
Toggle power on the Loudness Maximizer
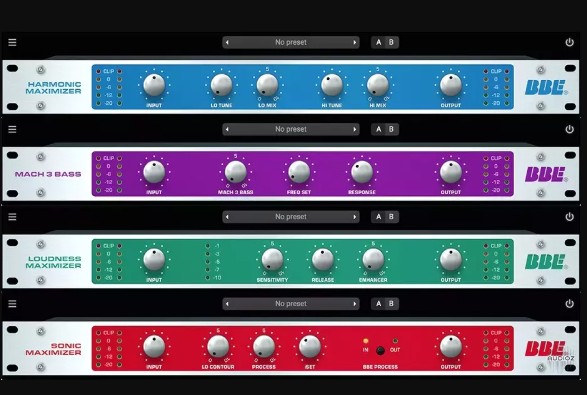point(569,216)
